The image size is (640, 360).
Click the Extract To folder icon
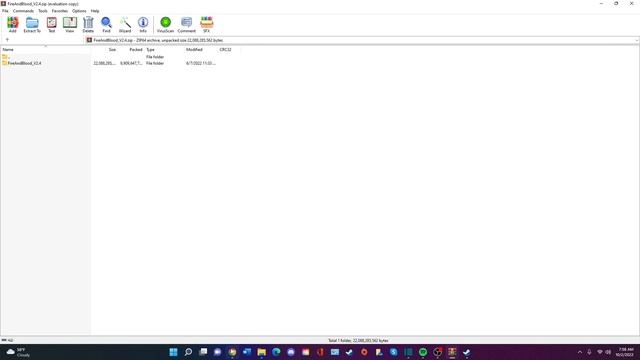click(x=32, y=24)
